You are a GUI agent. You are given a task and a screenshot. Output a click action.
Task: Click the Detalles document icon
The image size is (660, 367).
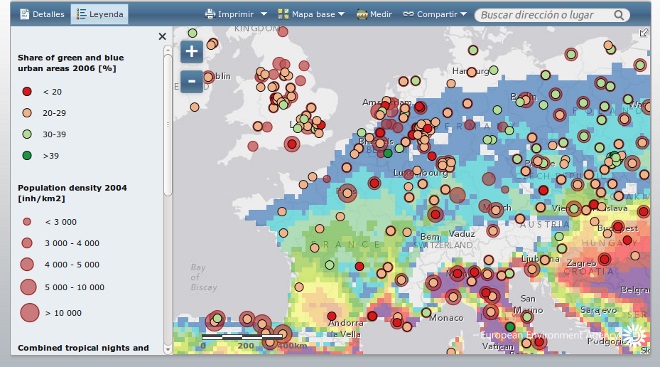25,14
